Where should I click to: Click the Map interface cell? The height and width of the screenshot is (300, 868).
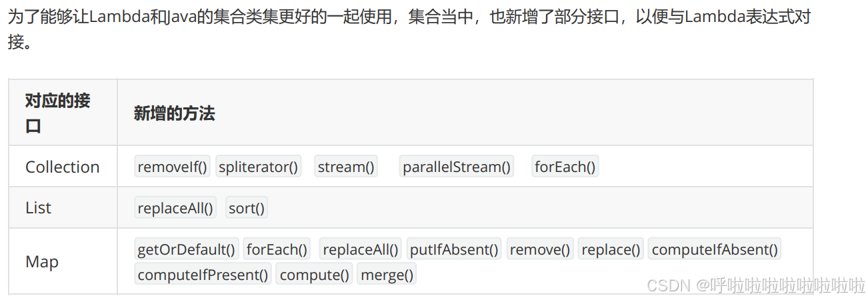click(63, 262)
